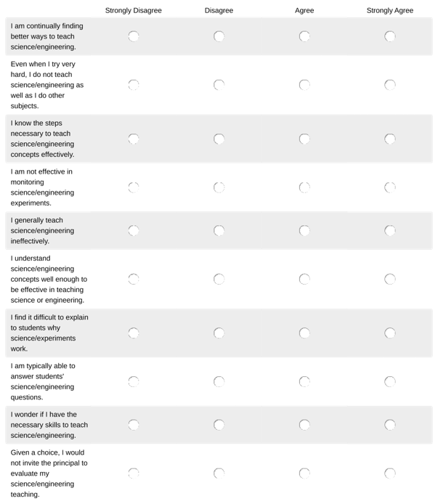Choose Disagree for understanding concepts well enough

click(x=219, y=279)
